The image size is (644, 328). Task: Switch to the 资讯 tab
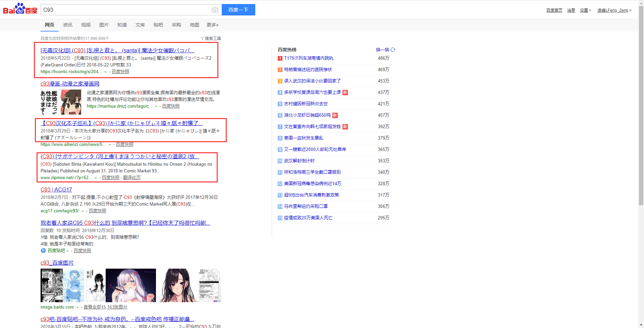(68, 25)
